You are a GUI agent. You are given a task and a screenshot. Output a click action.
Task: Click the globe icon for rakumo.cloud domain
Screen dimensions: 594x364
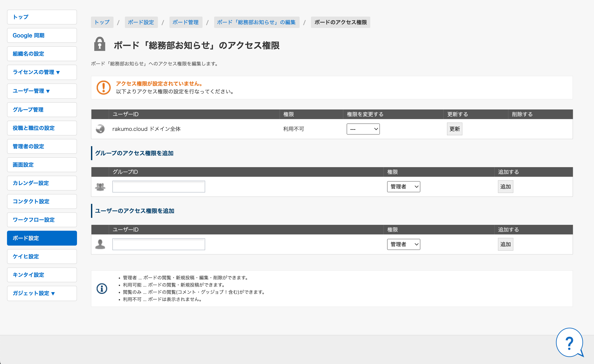(x=100, y=129)
